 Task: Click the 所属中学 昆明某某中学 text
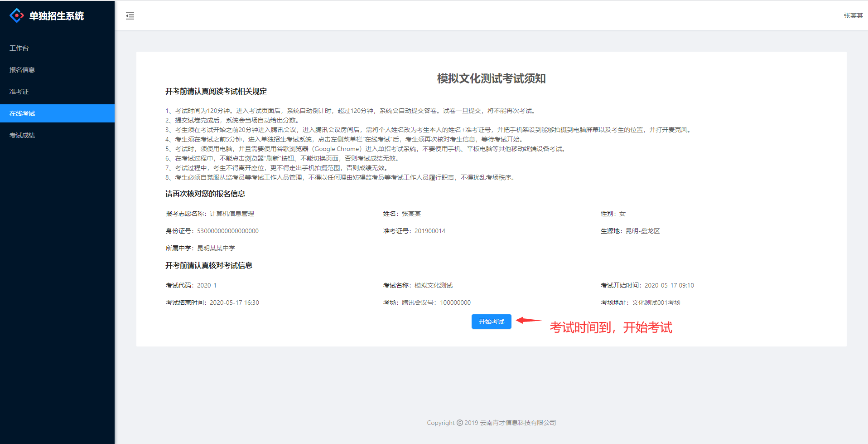(216, 248)
